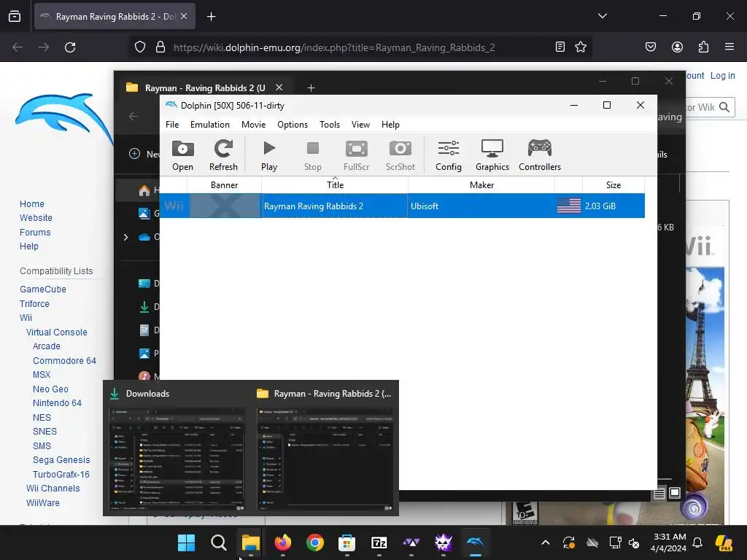The image size is (747, 560).
Task: Bookmark this page with star icon
Action: pos(580,47)
